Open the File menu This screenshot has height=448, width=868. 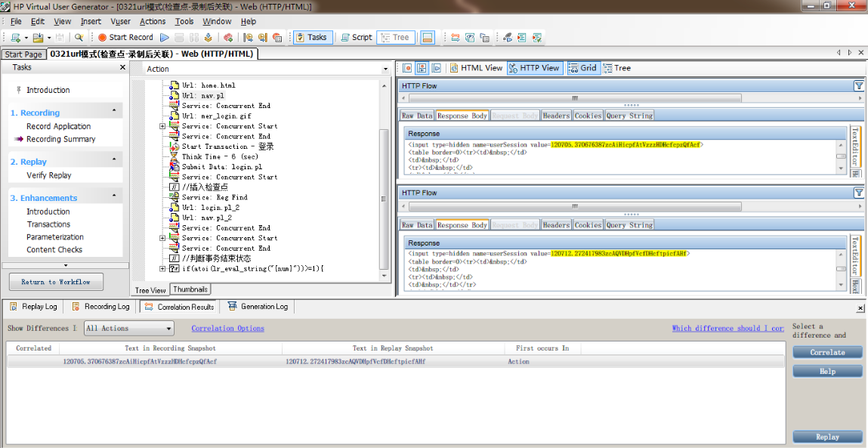(16, 22)
